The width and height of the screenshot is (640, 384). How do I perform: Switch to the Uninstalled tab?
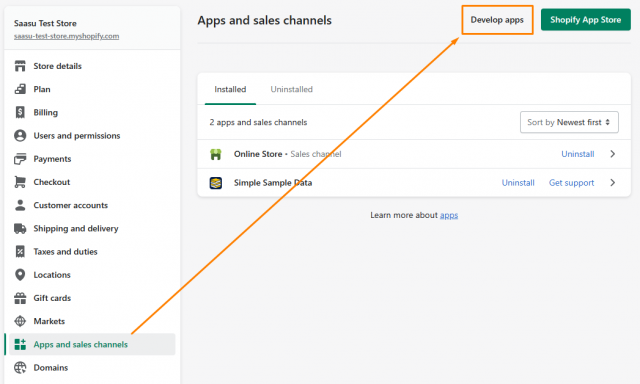tap(291, 89)
